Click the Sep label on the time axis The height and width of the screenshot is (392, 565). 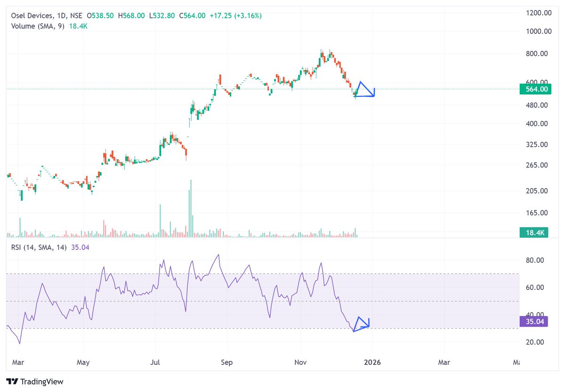tap(227, 362)
